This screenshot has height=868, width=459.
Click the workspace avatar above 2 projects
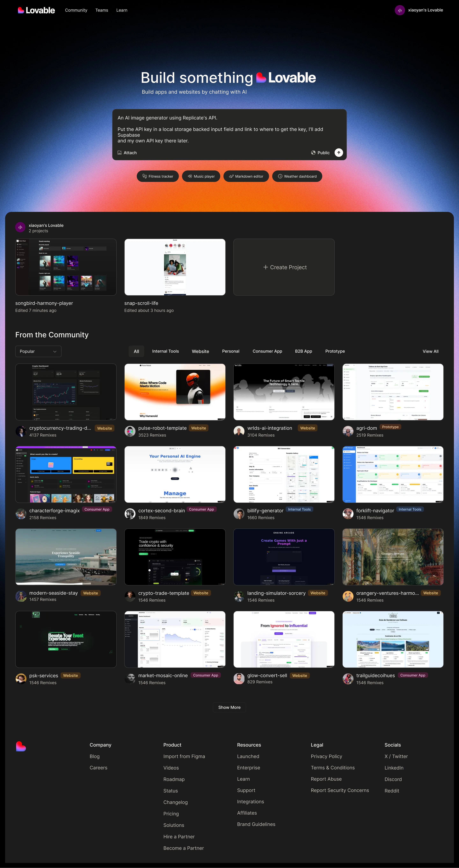[20, 227]
